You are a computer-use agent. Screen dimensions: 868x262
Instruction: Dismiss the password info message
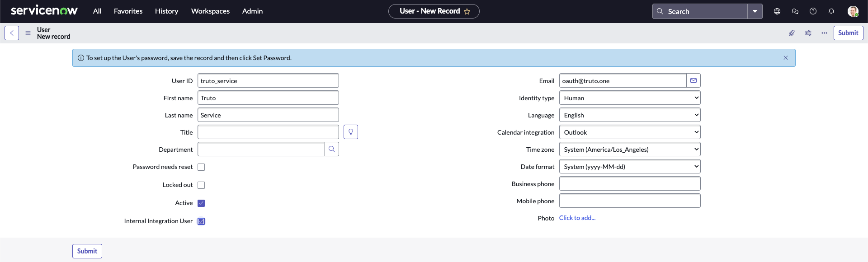tap(786, 58)
